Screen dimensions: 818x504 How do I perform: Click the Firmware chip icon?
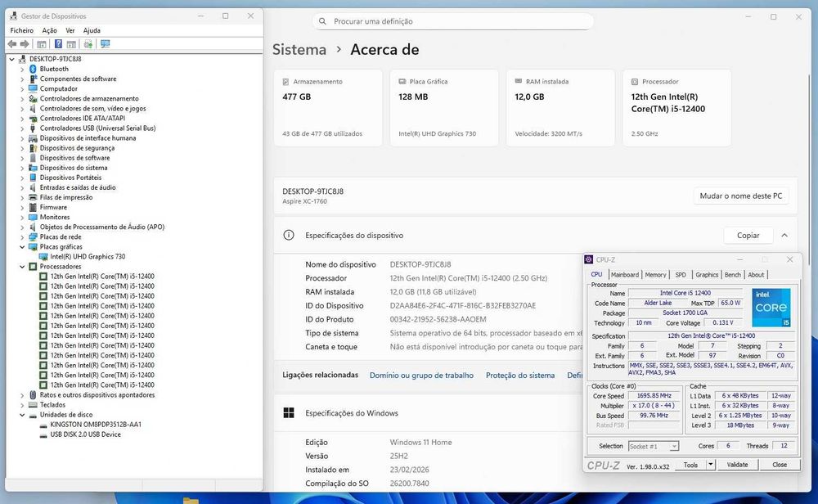tap(33, 207)
